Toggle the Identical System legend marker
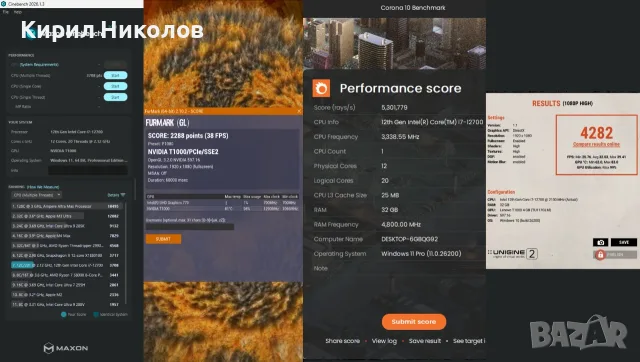This screenshot has width=640, height=362. tap(96, 315)
